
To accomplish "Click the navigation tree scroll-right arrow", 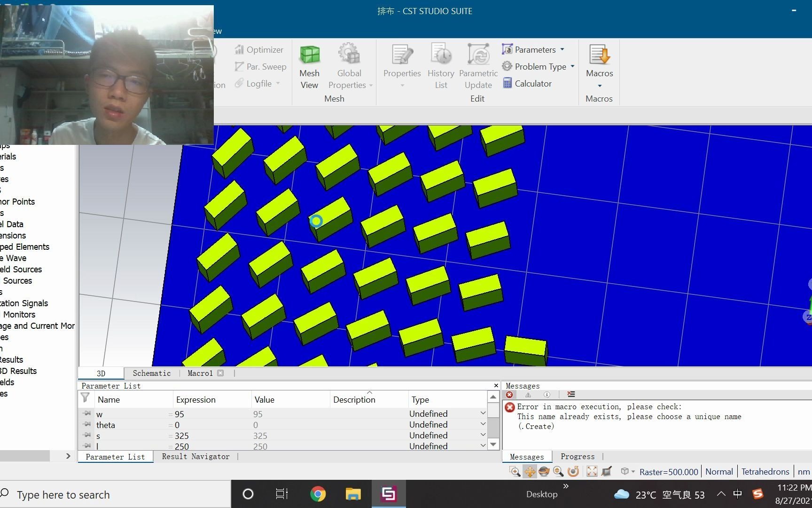I will 68,456.
